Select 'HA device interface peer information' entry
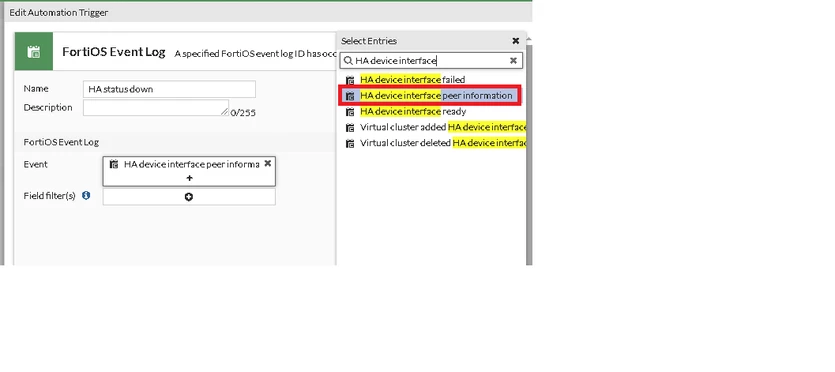 point(431,96)
